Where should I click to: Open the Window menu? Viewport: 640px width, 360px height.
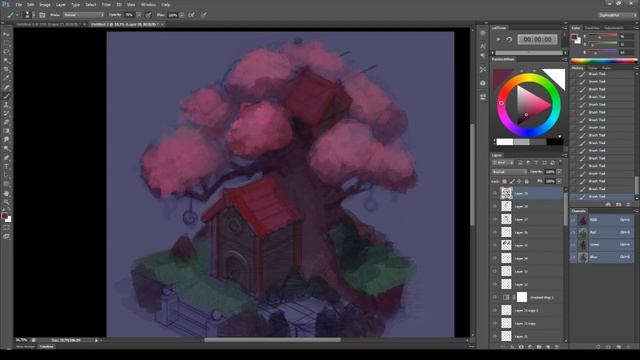[148, 4]
